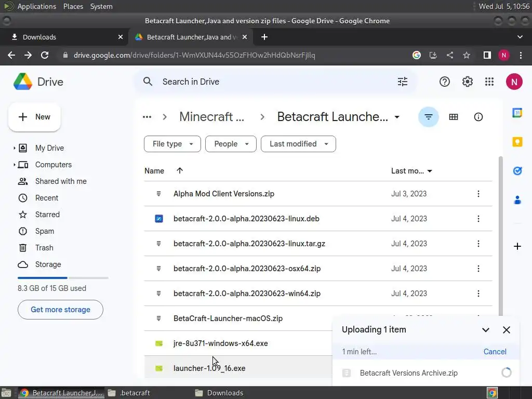Open more actions for Alpha Mod Client Versions.zip
The width and height of the screenshot is (532, 399).
[478, 194]
